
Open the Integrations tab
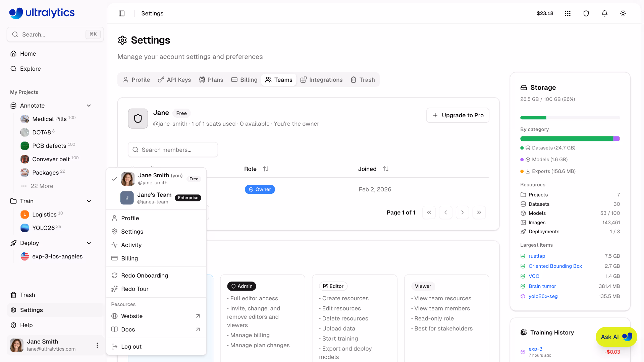(x=322, y=80)
